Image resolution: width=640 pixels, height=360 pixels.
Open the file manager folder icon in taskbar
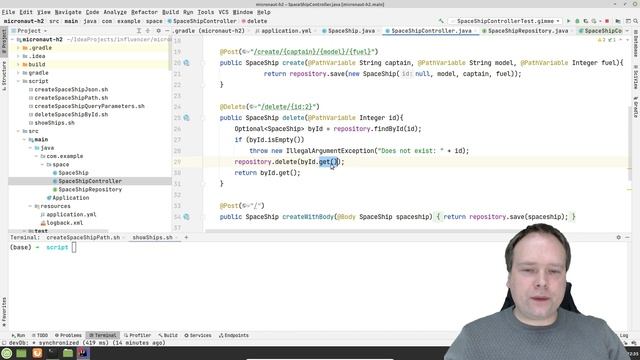[68, 353]
